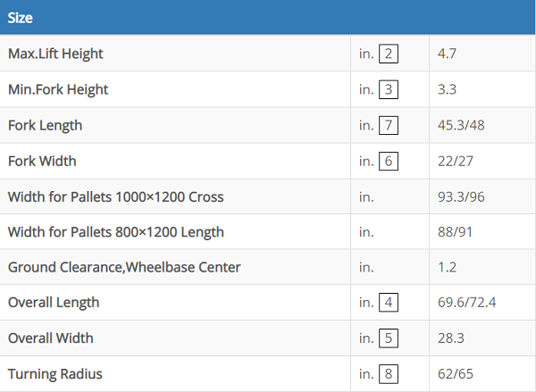Image resolution: width=536 pixels, height=392 pixels.
Task: Click the Fork Width label
Action: [x=42, y=162]
